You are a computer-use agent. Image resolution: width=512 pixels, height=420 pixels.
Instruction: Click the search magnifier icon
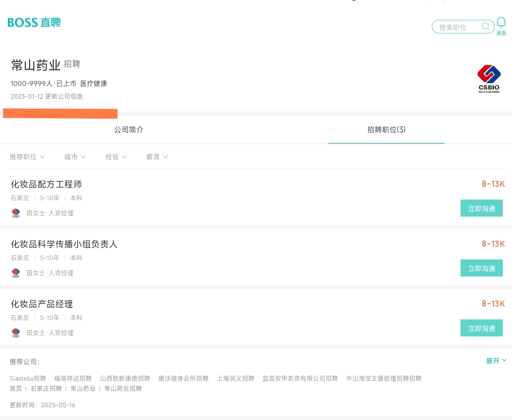click(x=486, y=27)
